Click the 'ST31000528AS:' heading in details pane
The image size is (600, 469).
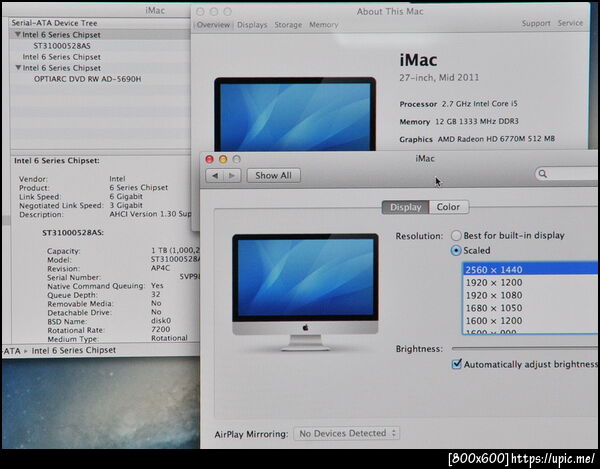[x=73, y=233]
